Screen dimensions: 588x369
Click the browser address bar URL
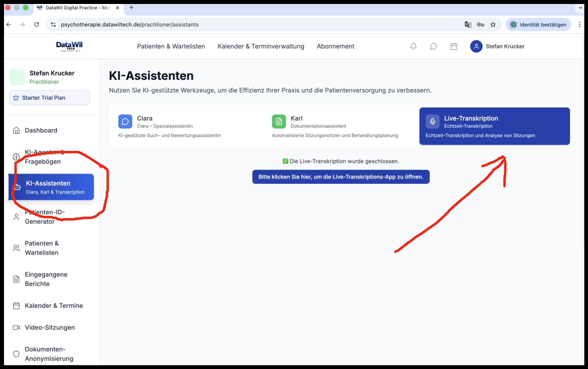click(130, 25)
